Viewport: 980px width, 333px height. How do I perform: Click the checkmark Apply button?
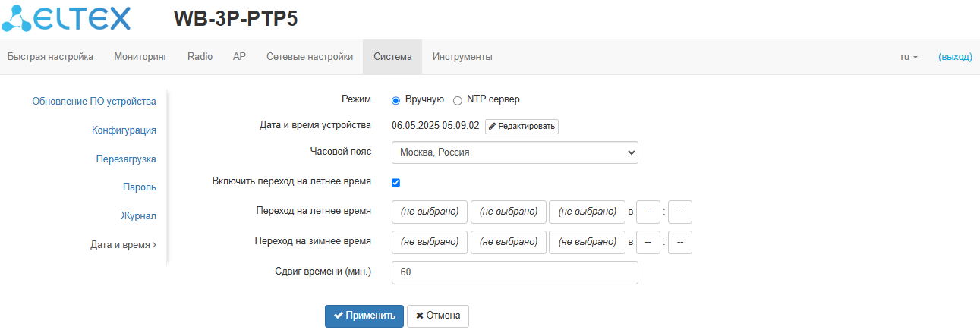(364, 316)
